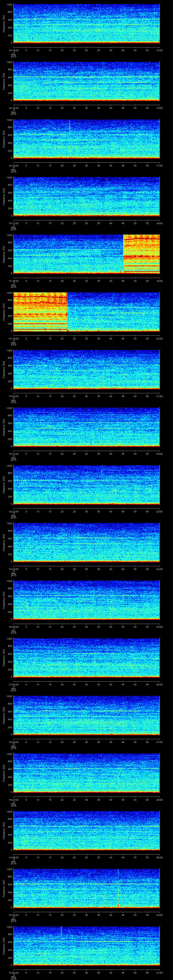This screenshot has height=980, width=173.
Task: Click the 14:16:00 time label
Action: click(13, 166)
